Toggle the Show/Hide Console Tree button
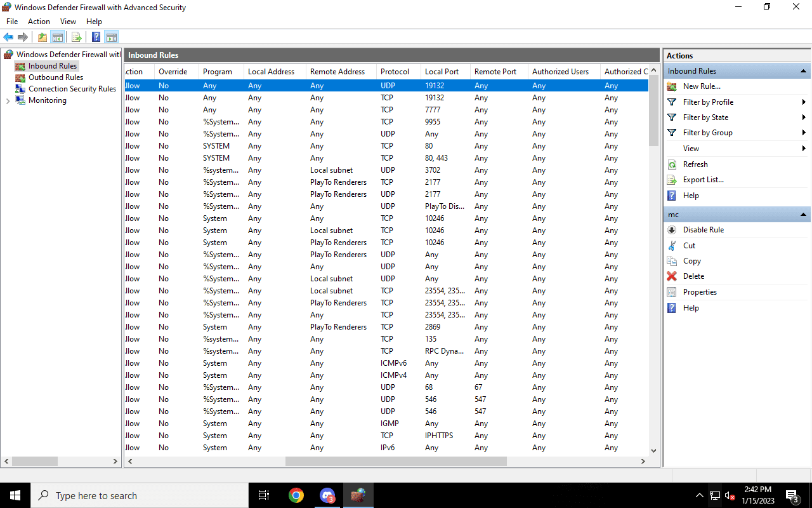This screenshot has width=812, height=508. click(x=58, y=37)
